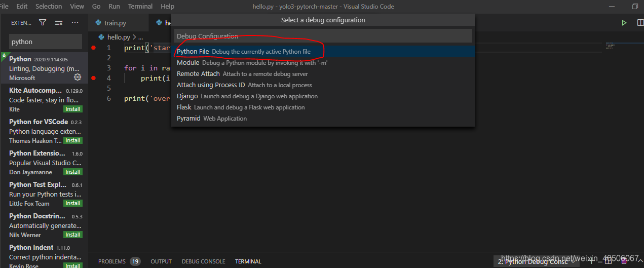Open the Help menu

[167, 7]
